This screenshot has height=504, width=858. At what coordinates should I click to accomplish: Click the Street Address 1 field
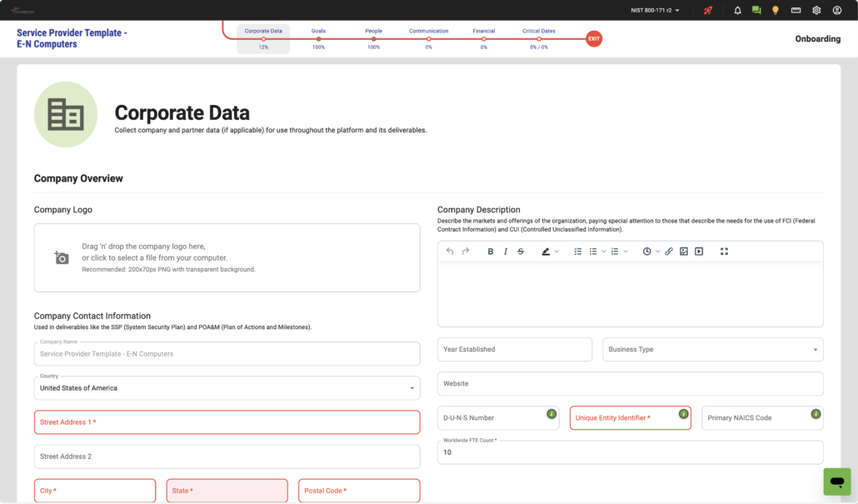[227, 422]
